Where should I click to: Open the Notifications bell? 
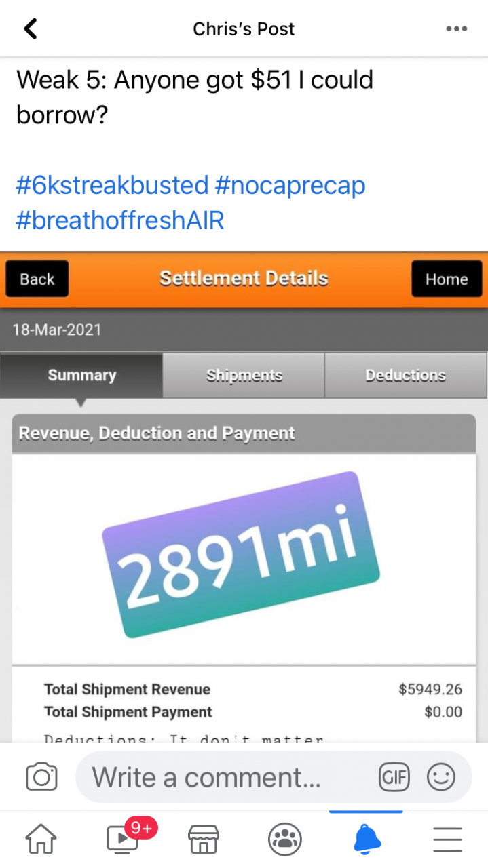tap(367, 840)
